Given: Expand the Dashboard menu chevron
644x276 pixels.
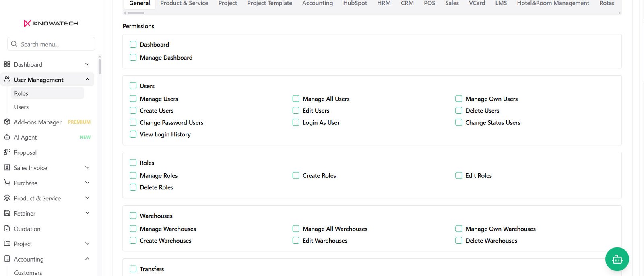Looking at the screenshot, I should click(87, 64).
